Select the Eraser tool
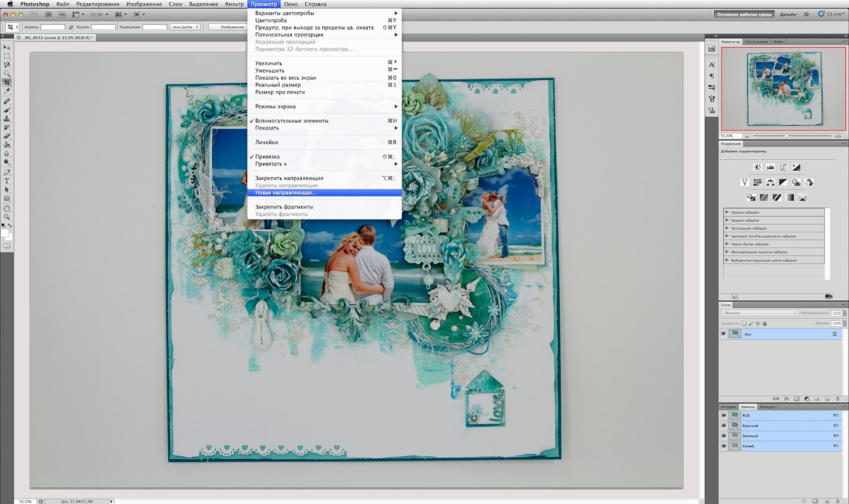849x504 pixels. tap(7, 136)
